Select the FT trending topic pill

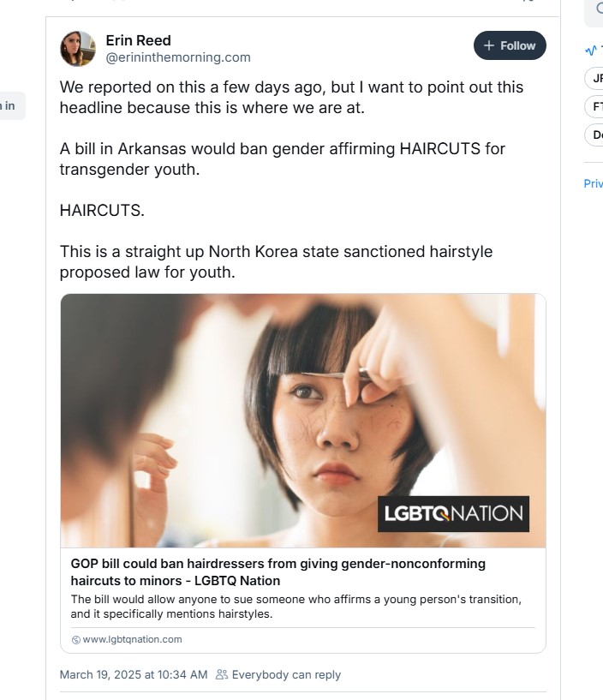[x=595, y=106]
